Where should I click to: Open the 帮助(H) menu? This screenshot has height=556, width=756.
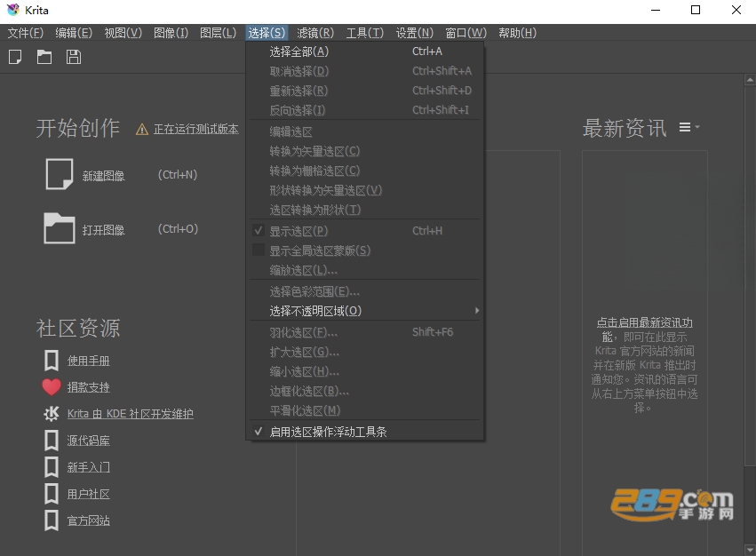[517, 33]
